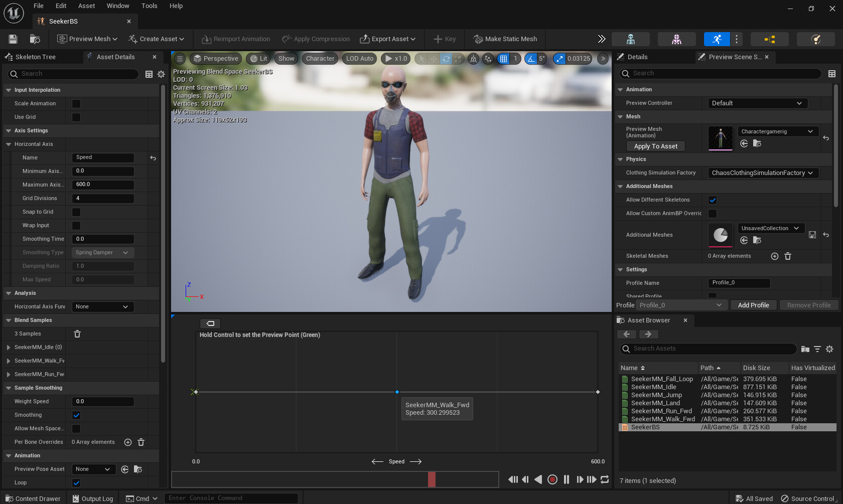Click the Save asset icon in toolbar
Image resolution: width=843 pixels, height=504 pixels.
point(13,39)
